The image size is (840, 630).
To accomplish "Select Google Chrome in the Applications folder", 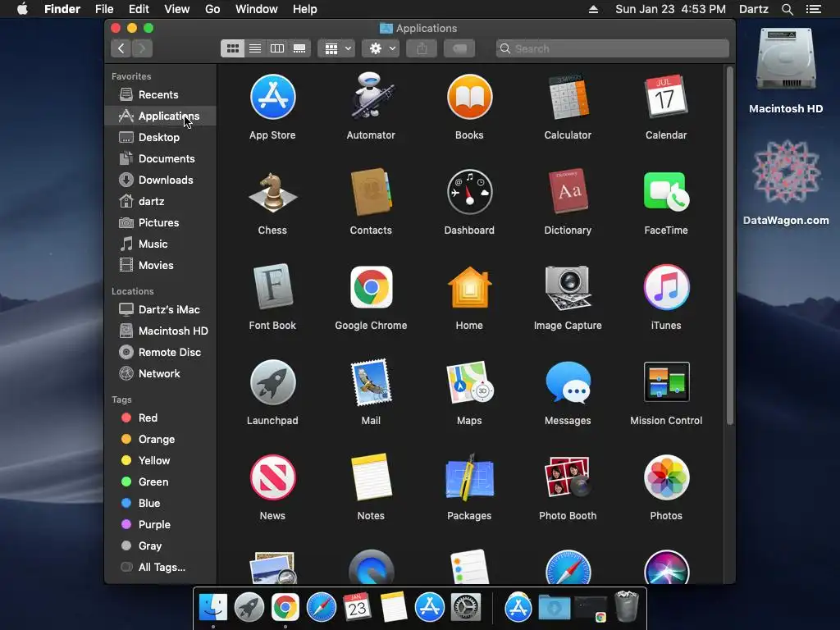I will [x=371, y=287].
